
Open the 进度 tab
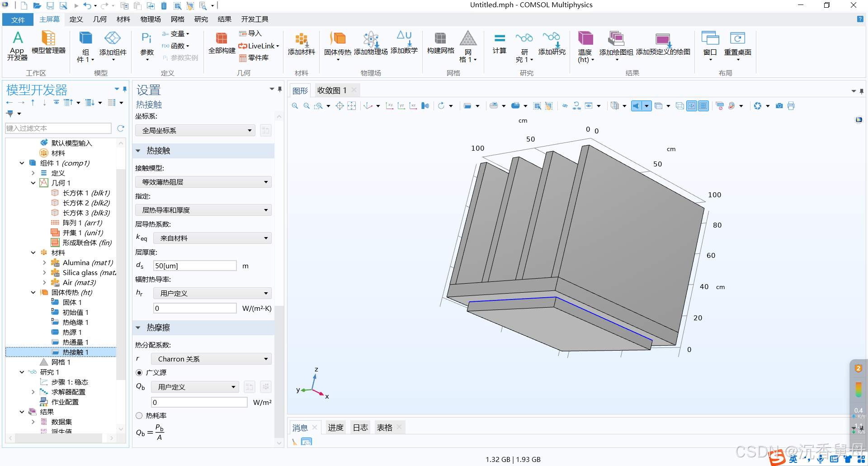pos(335,428)
